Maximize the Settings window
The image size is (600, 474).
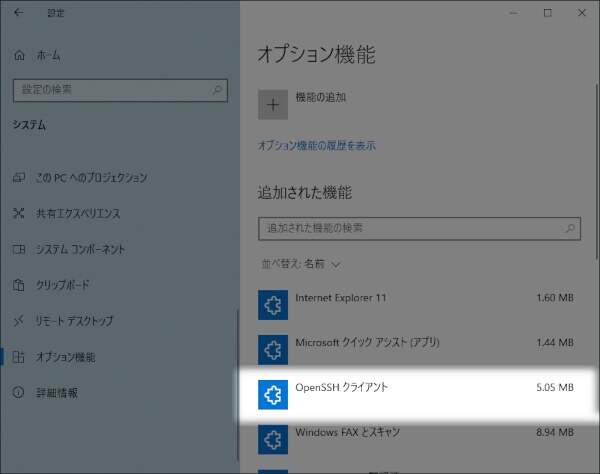[548, 13]
